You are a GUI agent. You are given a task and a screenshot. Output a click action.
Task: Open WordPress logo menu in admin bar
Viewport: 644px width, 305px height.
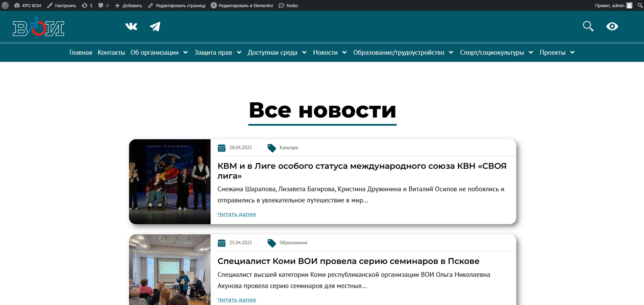(5, 6)
